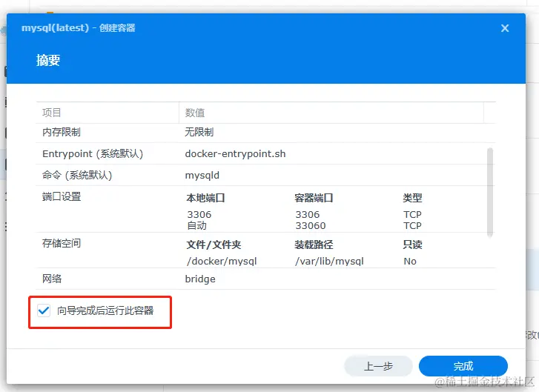Click the docker-entrypoint.sh value

pyautogui.click(x=235, y=153)
